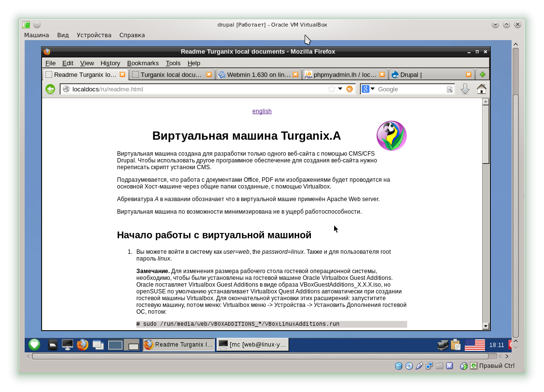Close the Drupal tab
The height and width of the screenshot is (392, 544).
[x=469, y=74]
